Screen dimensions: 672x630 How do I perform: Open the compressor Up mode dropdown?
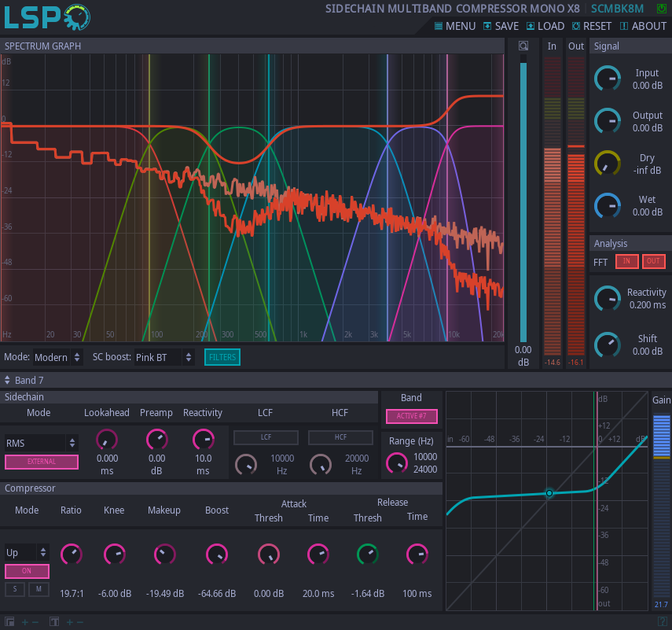[27, 552]
